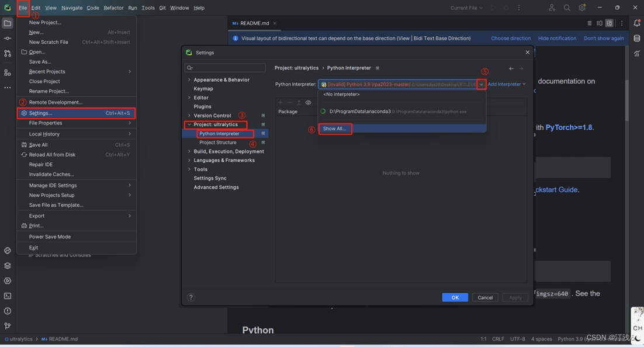
Task: Show more tool windows ellipsis icon
Action: [x=8, y=88]
